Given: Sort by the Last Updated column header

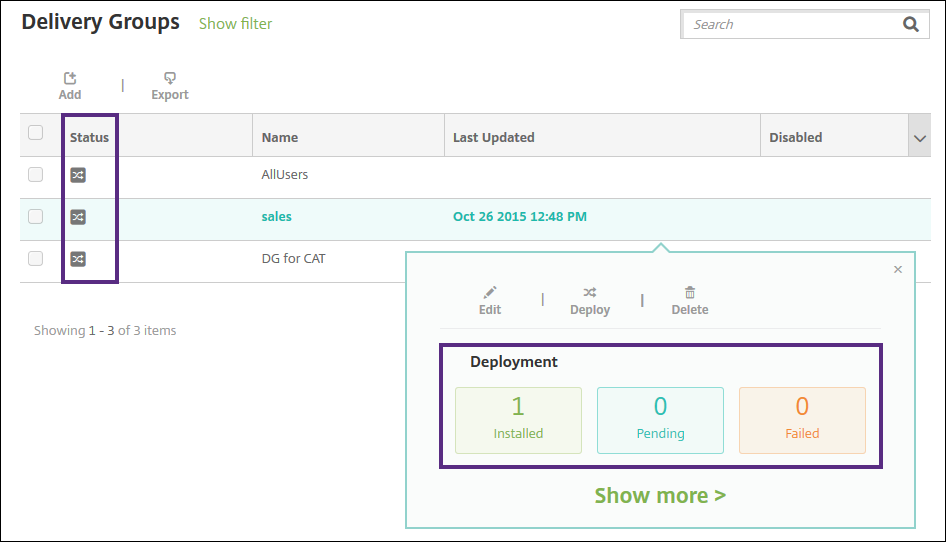Looking at the screenshot, I should point(494,138).
